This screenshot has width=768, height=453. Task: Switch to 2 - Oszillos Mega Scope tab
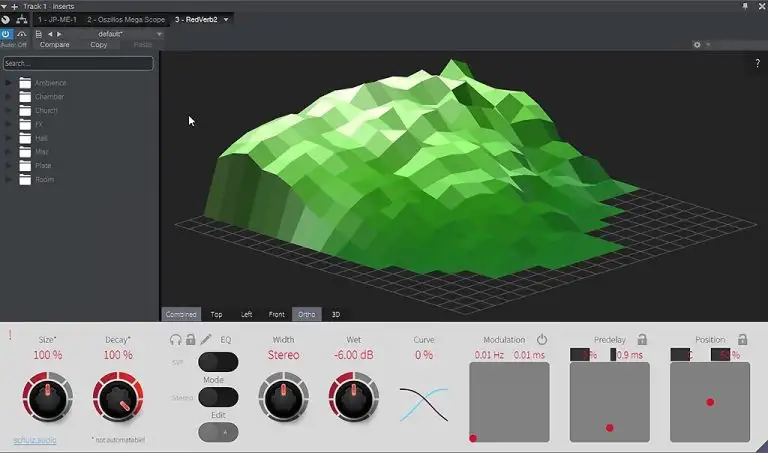tap(126, 20)
